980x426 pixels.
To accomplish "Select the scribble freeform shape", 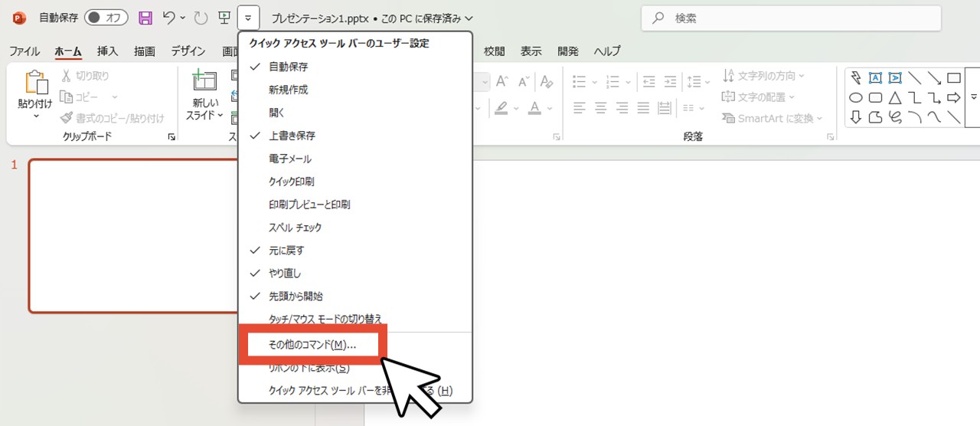I will [x=895, y=117].
